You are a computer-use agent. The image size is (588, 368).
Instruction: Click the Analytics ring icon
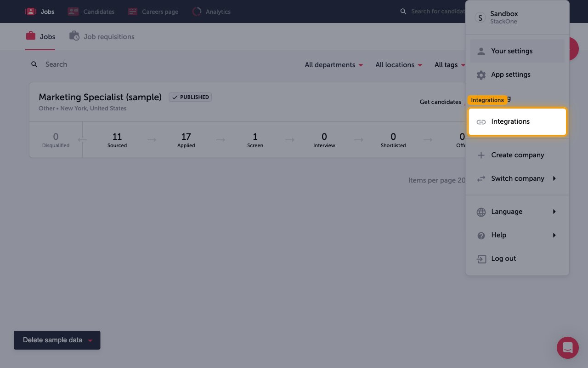[197, 11]
